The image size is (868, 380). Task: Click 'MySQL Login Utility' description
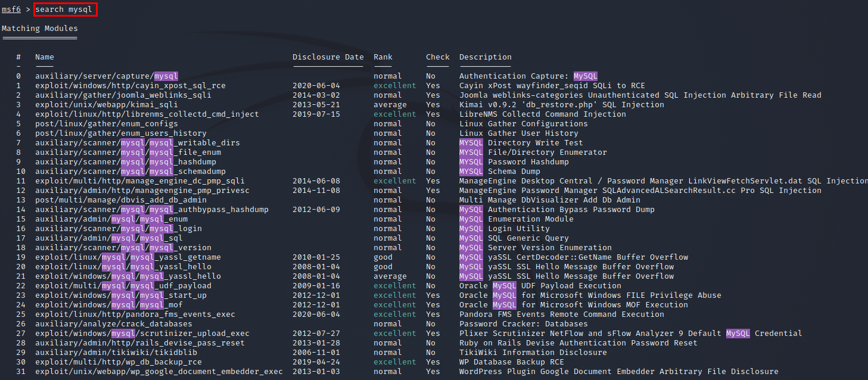pos(505,229)
